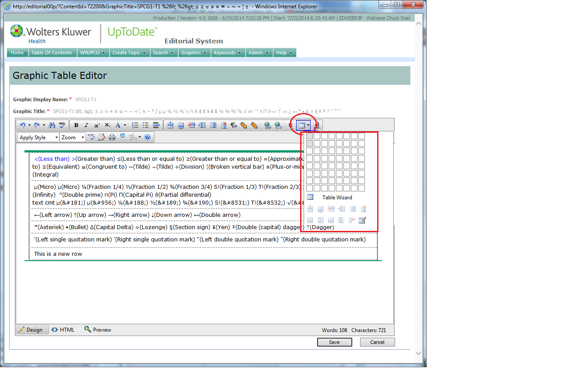Click the Insert Table toolbar button
Viewport: 588px width, 368px height.
301,126
